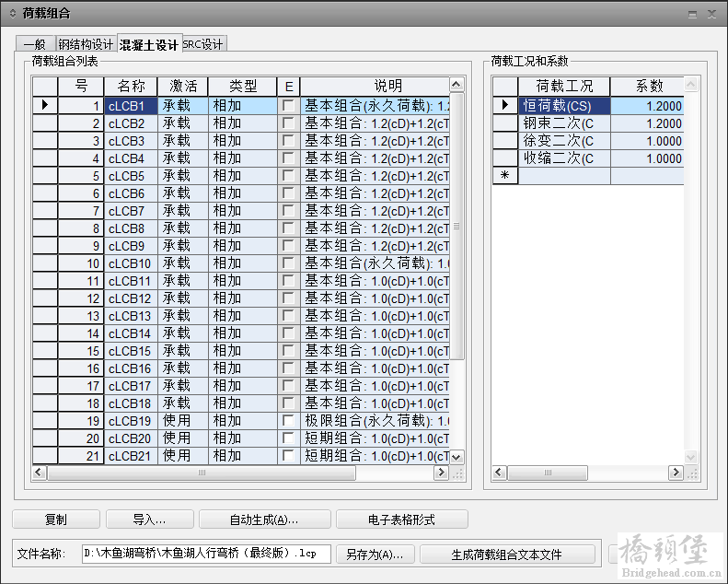Select the 钢束二次 load case cell

pyautogui.click(x=564, y=123)
